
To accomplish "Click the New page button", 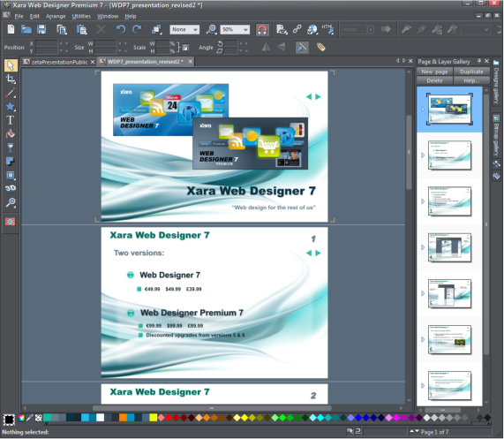I will pyautogui.click(x=434, y=72).
